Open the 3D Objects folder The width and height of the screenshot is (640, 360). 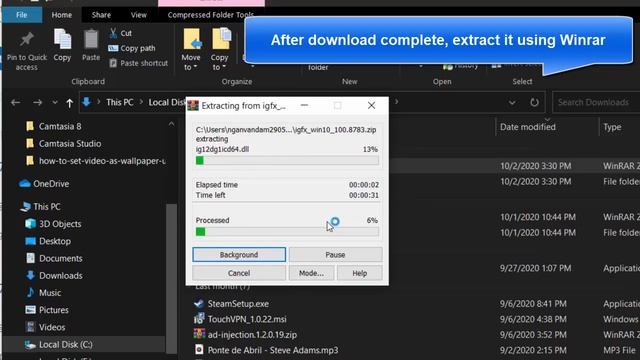[60, 224]
